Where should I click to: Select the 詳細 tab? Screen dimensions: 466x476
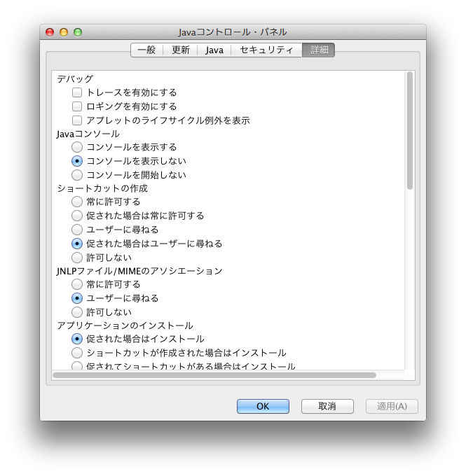(319, 50)
